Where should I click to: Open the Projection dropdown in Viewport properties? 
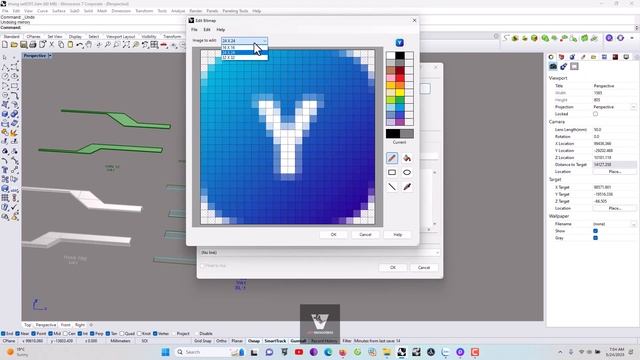coord(633,107)
